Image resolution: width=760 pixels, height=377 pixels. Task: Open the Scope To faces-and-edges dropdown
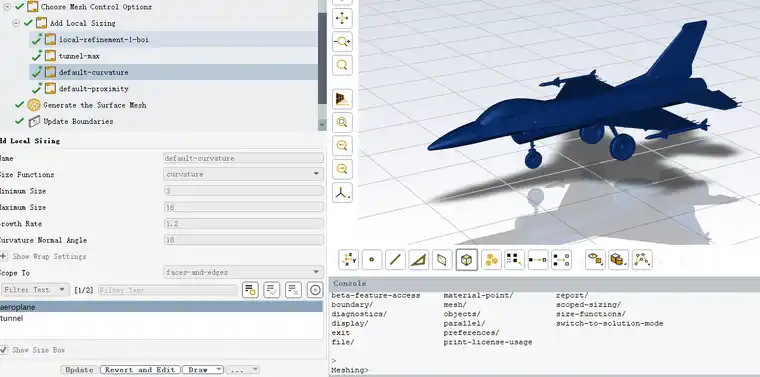point(243,272)
